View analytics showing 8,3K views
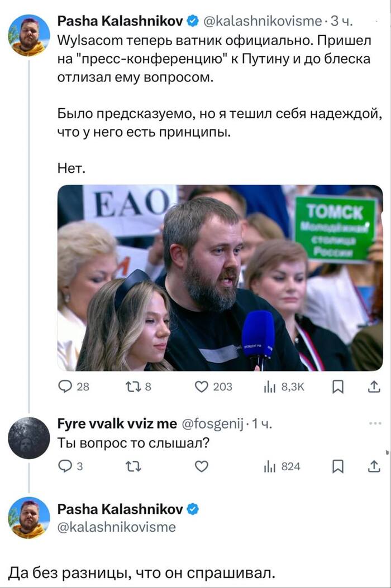391x588 pixels. click(267, 387)
